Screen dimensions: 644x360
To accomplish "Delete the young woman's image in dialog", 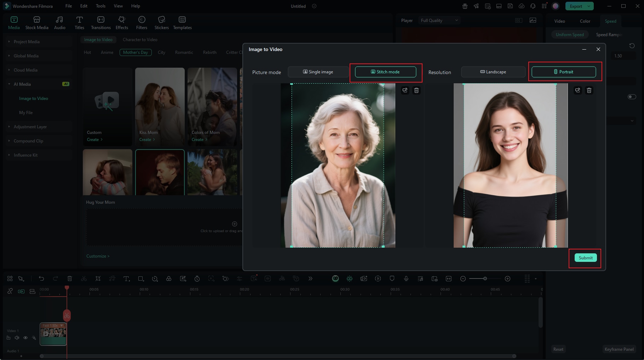I will (x=589, y=90).
